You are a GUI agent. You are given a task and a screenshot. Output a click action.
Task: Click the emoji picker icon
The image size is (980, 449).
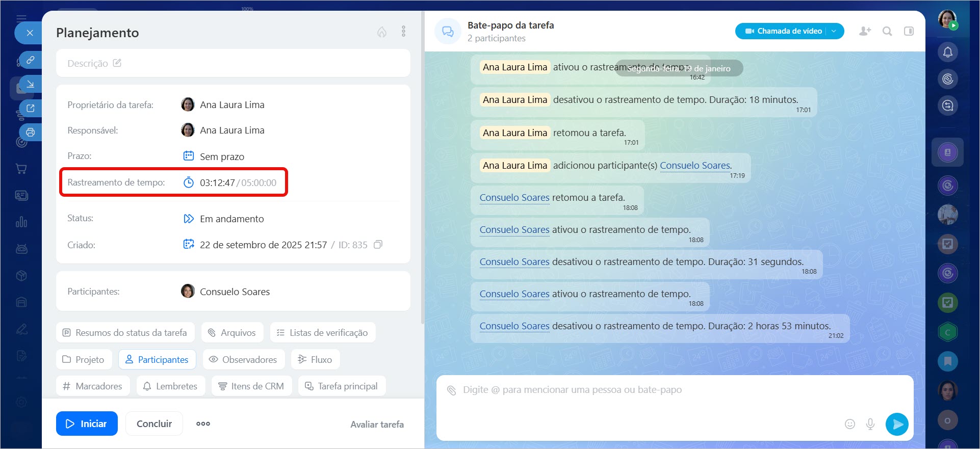849,424
